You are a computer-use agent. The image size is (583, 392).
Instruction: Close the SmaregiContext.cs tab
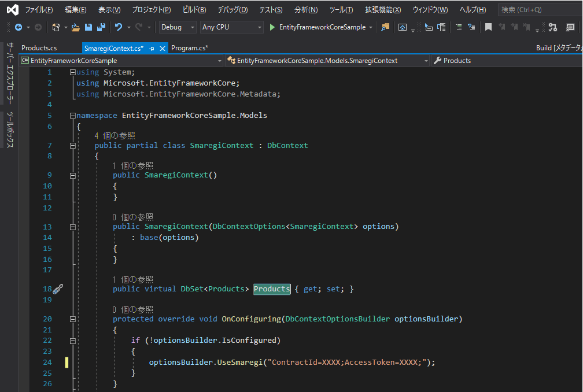tap(163, 49)
